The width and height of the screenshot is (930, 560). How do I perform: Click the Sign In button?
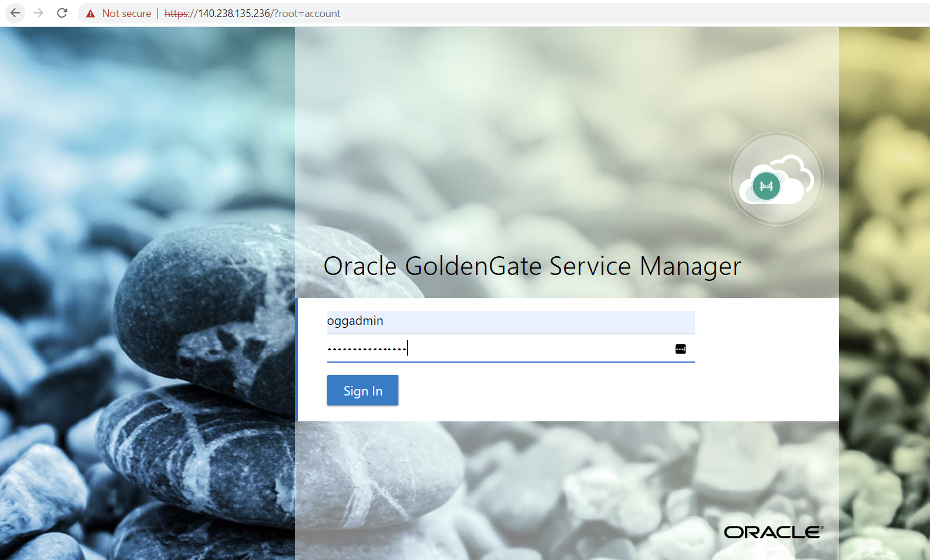(x=363, y=391)
